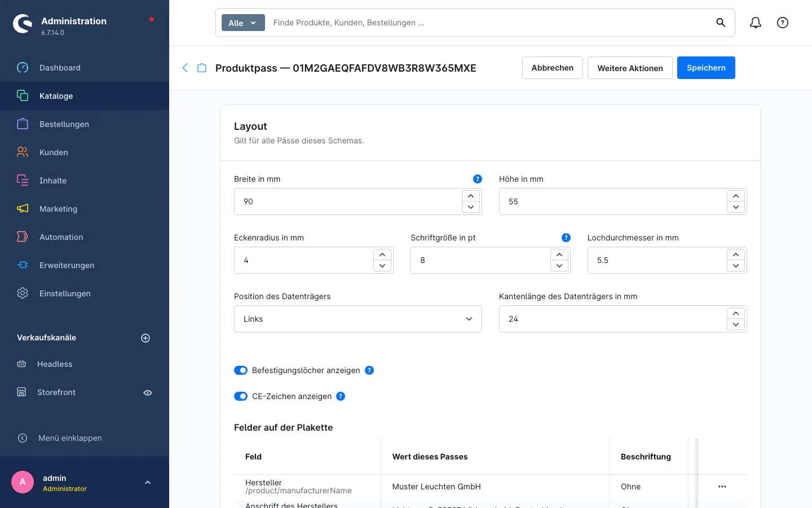Click the Marketing megaphone icon
The width and height of the screenshot is (812, 508).
[x=23, y=209]
